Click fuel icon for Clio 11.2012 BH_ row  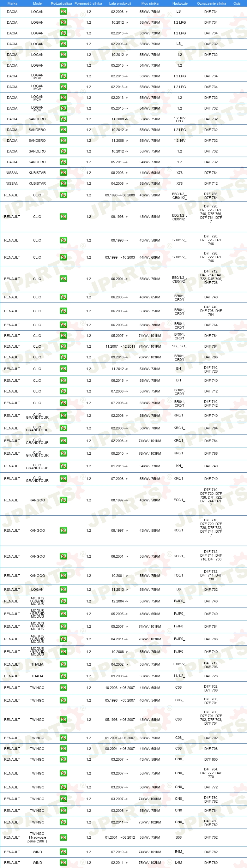(x=63, y=369)
